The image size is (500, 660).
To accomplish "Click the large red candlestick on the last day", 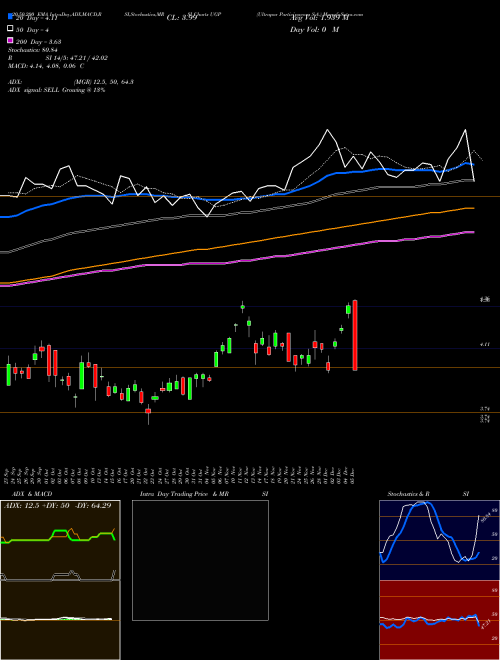I will (355, 335).
